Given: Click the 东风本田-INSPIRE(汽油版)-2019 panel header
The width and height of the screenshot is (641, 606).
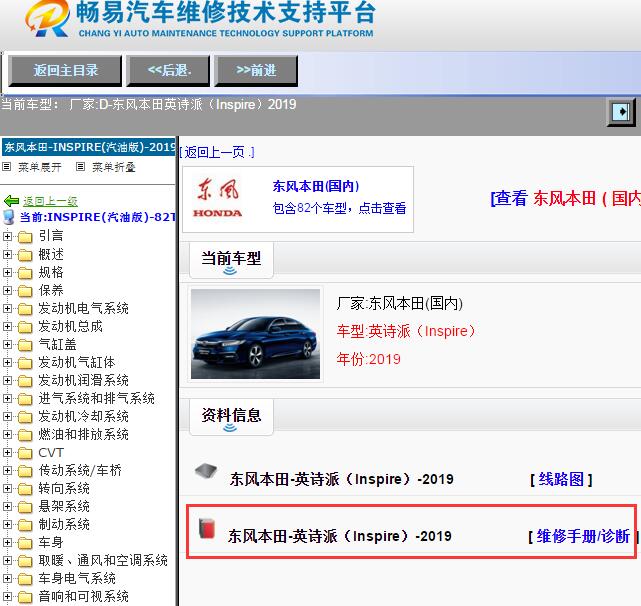Looking at the screenshot, I should point(89,147).
